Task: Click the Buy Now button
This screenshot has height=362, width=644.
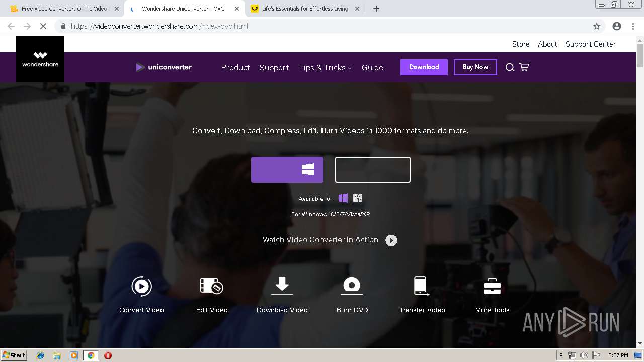Action: [x=475, y=67]
